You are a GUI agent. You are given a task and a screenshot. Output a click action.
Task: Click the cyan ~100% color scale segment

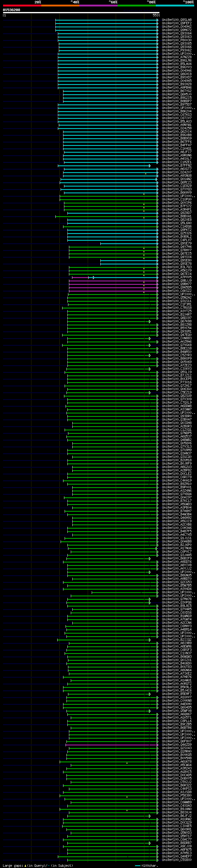pos(175,6)
